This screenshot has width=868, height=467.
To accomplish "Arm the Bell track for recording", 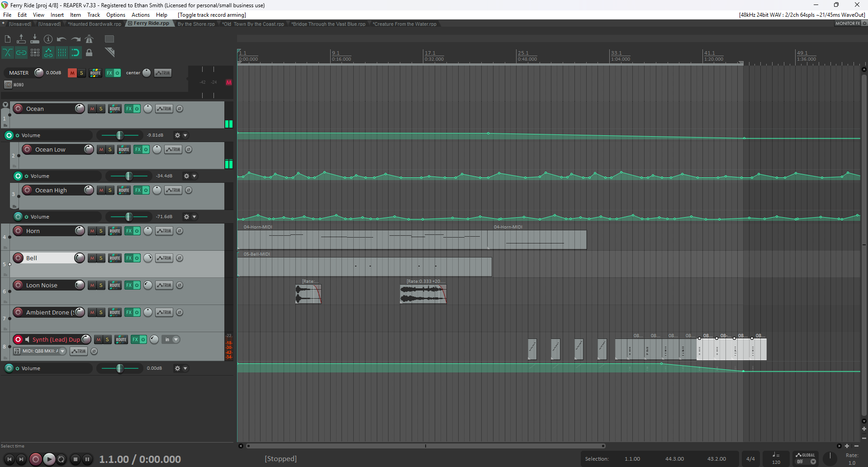I will pyautogui.click(x=18, y=258).
